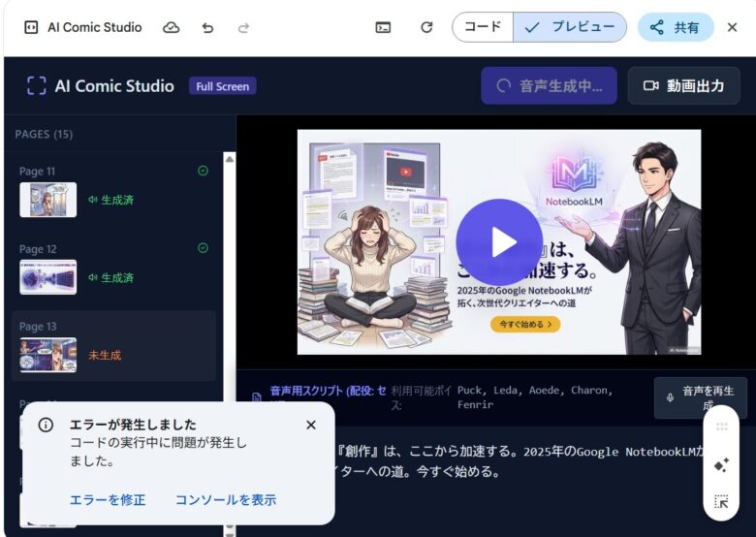This screenshot has width=756, height=537.
Task: Select Page 11 in the pages list
Action: pyautogui.click(x=48, y=200)
